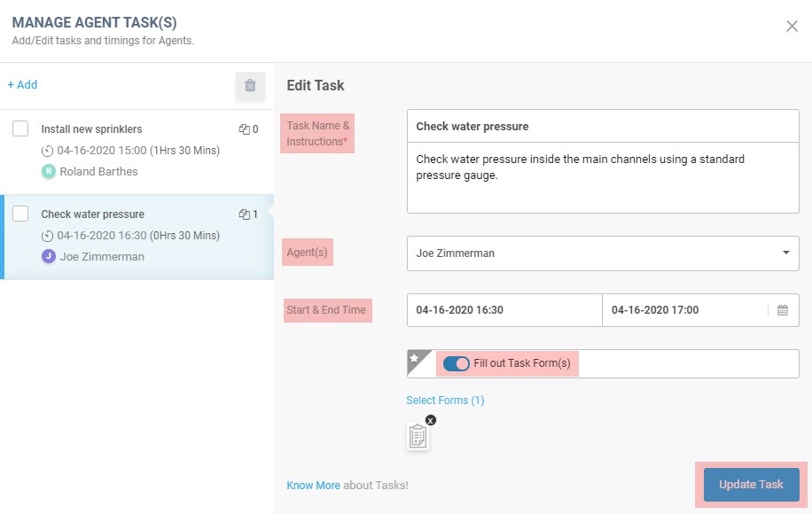Toggle Fill out Task Form(s) switch
This screenshot has width=812, height=514.
457,363
